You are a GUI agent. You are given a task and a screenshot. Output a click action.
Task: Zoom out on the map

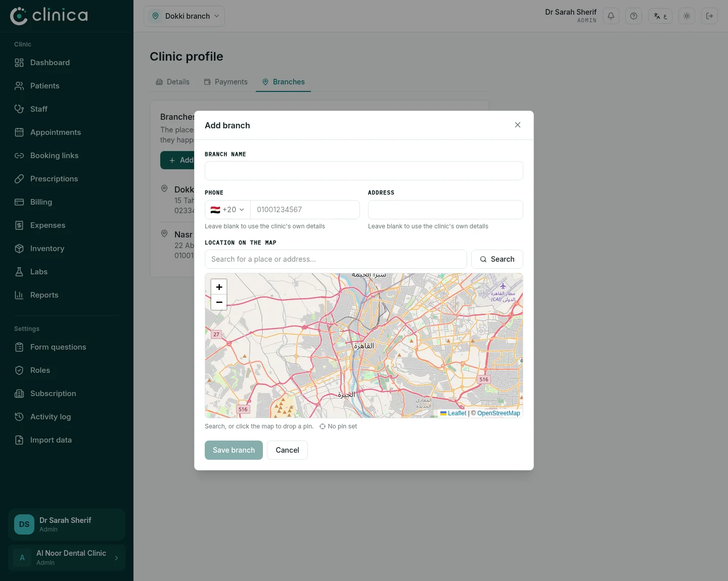pyautogui.click(x=219, y=302)
